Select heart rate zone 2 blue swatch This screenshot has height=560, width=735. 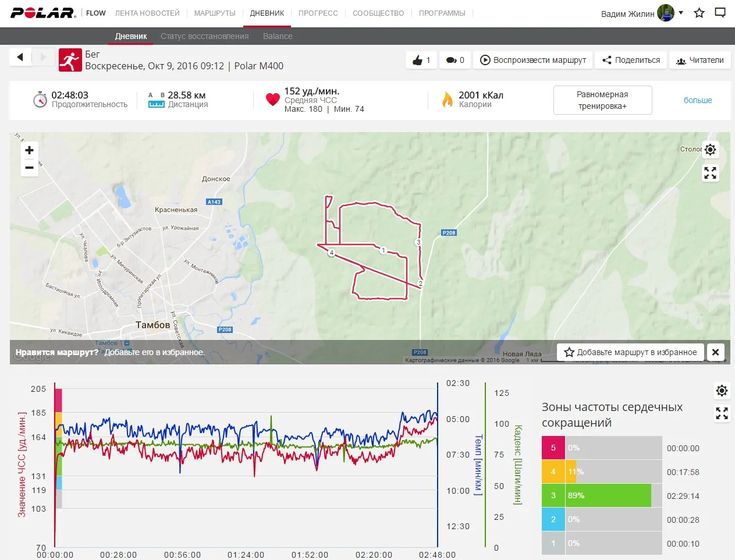pyautogui.click(x=553, y=519)
